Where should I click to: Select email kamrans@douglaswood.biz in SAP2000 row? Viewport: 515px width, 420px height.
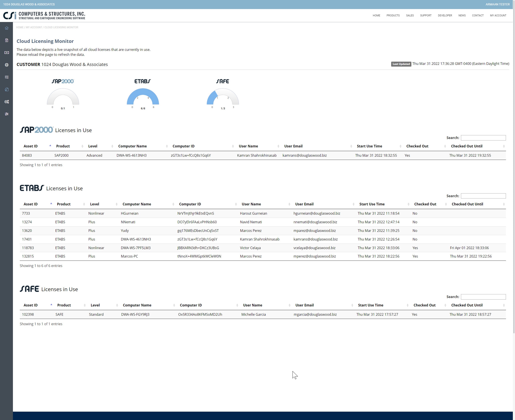click(304, 156)
